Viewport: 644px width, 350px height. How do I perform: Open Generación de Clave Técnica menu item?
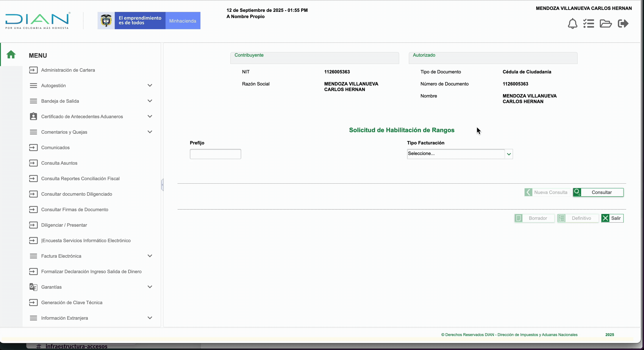[x=72, y=303]
